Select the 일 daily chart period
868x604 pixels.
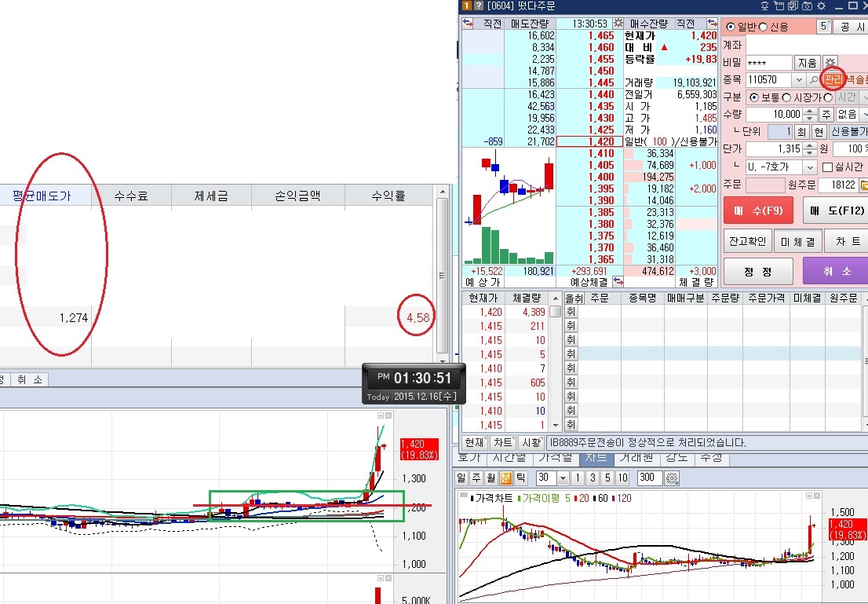pos(461,478)
